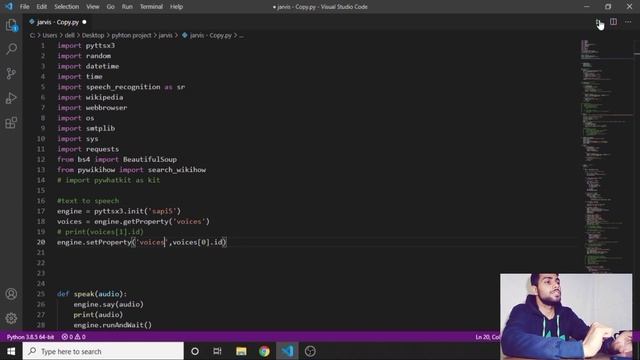
Task: Click the voices = engine.getProperty line
Action: [133, 222]
